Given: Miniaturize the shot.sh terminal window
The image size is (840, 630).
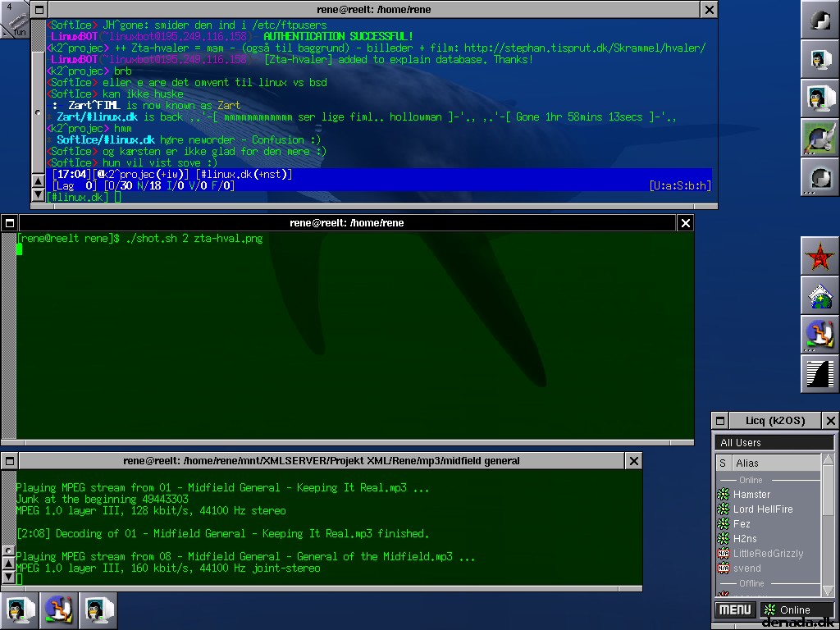Looking at the screenshot, I should [x=10, y=223].
